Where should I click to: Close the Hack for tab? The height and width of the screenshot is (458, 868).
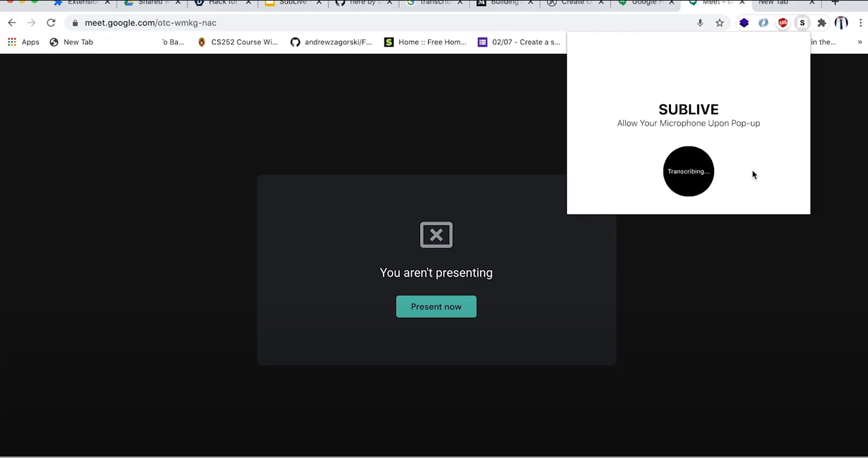point(248,3)
